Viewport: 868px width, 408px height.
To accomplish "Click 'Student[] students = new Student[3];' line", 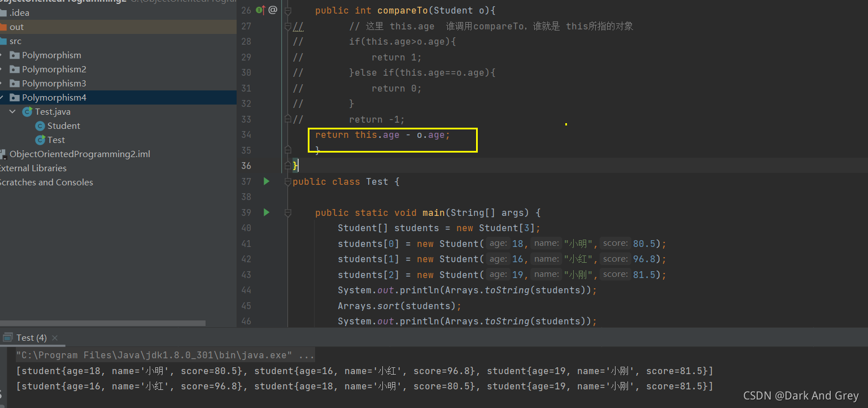I will (439, 228).
